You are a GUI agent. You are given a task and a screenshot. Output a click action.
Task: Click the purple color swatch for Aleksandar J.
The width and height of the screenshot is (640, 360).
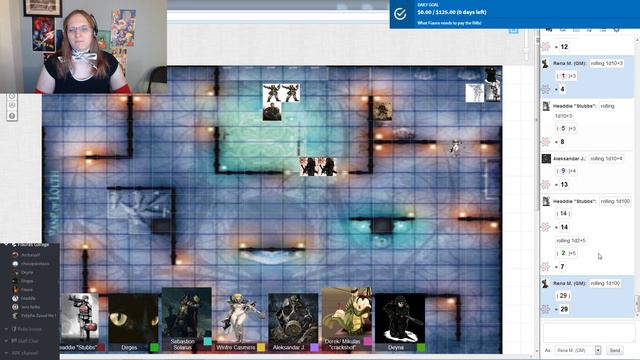click(314, 348)
